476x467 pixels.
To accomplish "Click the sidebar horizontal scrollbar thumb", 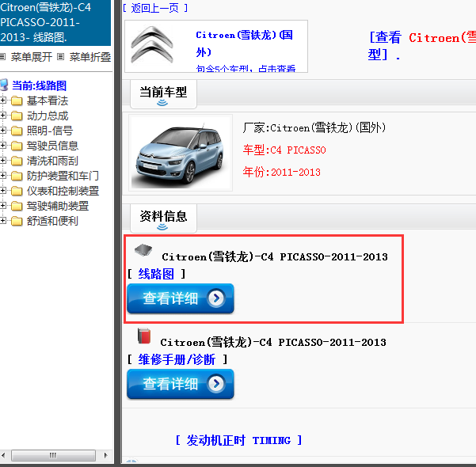I will 53,455.
